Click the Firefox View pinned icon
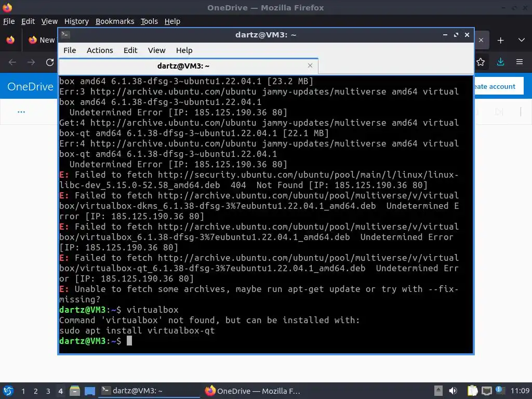The image size is (532, 399). pos(10,40)
